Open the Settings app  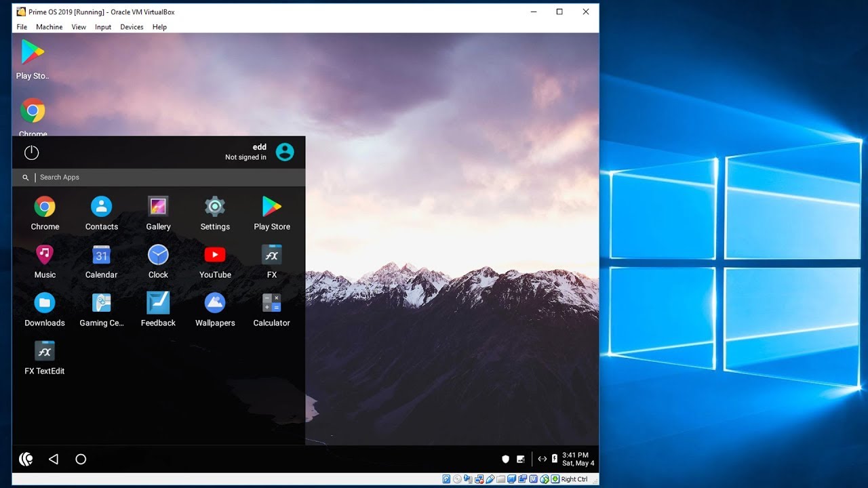pos(215,213)
